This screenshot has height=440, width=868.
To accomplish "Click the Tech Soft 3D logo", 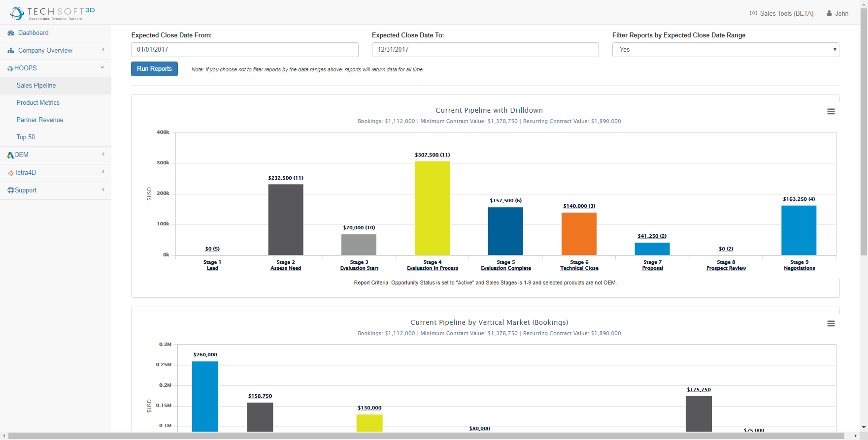I will click(x=52, y=13).
